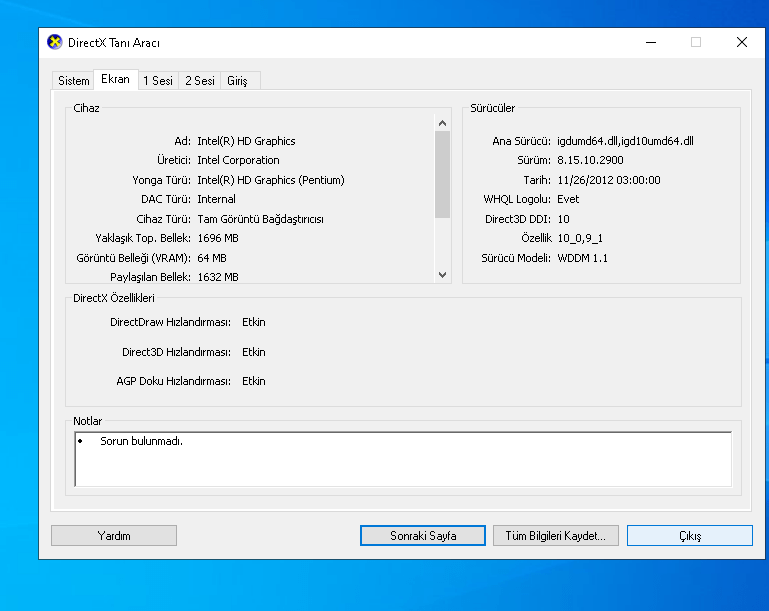Click Direct3D Hızlandırması 'Etkin' value
This screenshot has height=611, width=769.
pyautogui.click(x=254, y=352)
